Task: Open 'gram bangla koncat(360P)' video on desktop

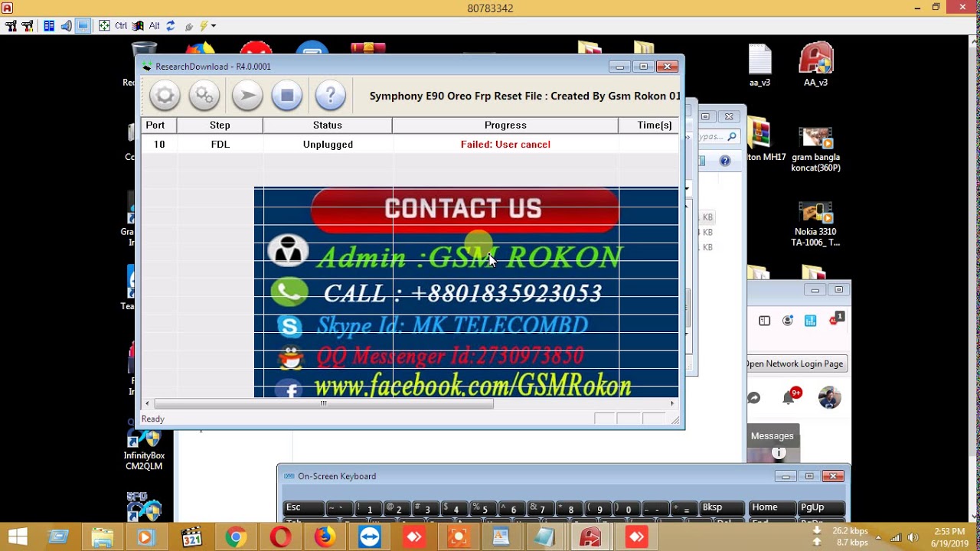Action: (x=815, y=149)
